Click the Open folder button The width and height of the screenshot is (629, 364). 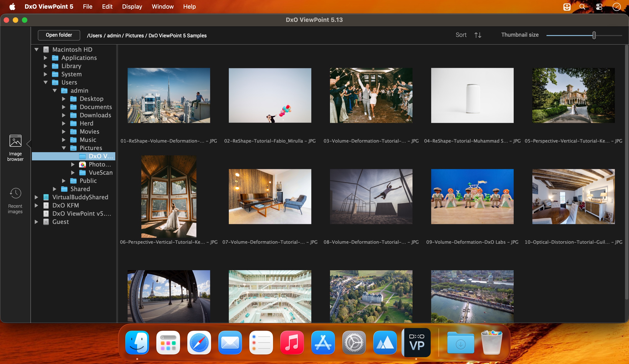click(59, 35)
